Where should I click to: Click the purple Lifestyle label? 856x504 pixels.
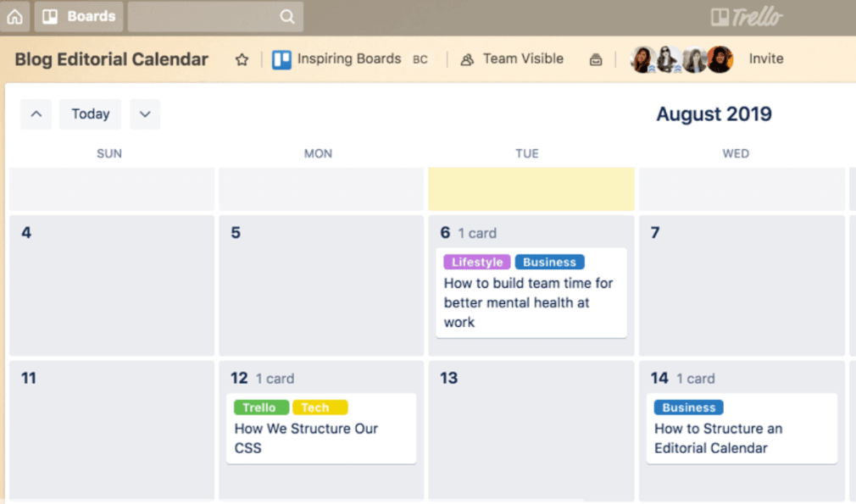476,262
